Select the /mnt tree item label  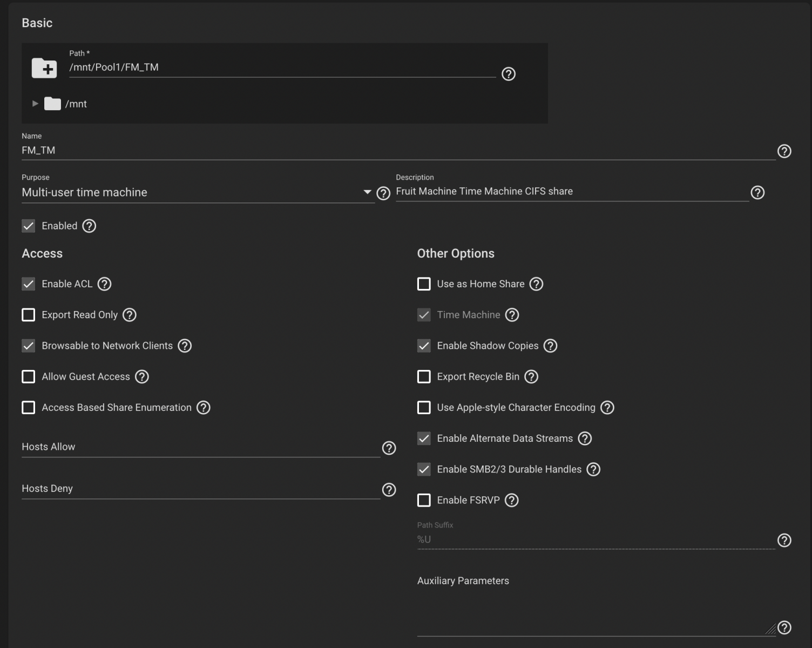[x=76, y=104]
